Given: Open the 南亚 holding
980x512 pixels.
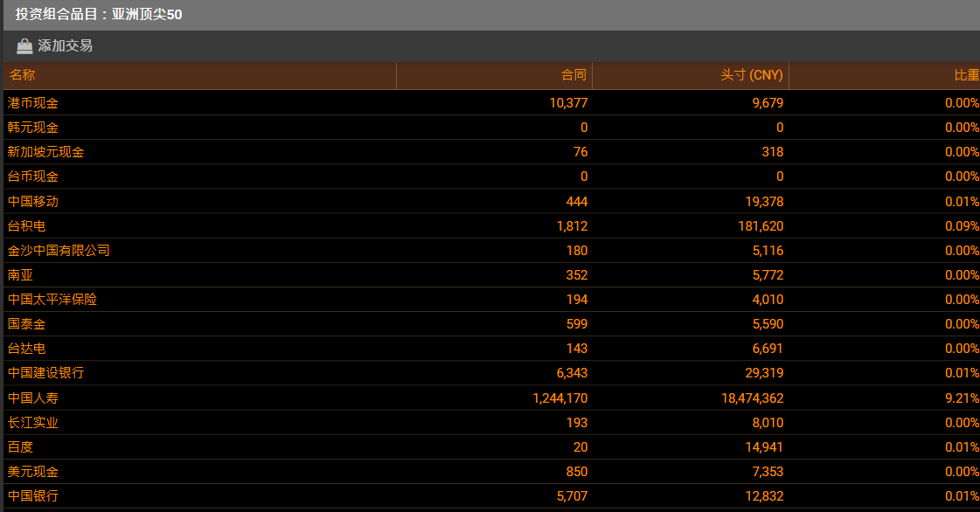Looking at the screenshot, I should coord(21,274).
